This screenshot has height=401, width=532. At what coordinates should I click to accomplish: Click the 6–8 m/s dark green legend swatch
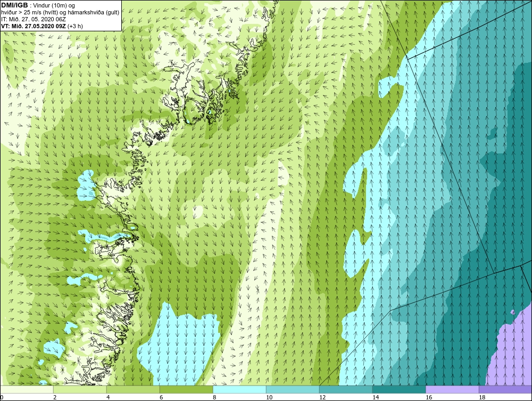tap(186, 389)
